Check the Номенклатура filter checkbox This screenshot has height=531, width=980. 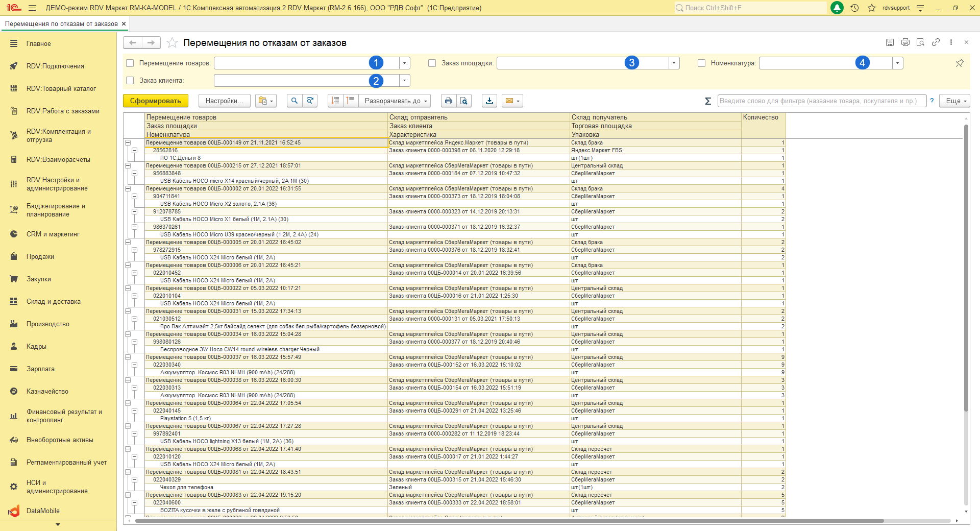701,63
